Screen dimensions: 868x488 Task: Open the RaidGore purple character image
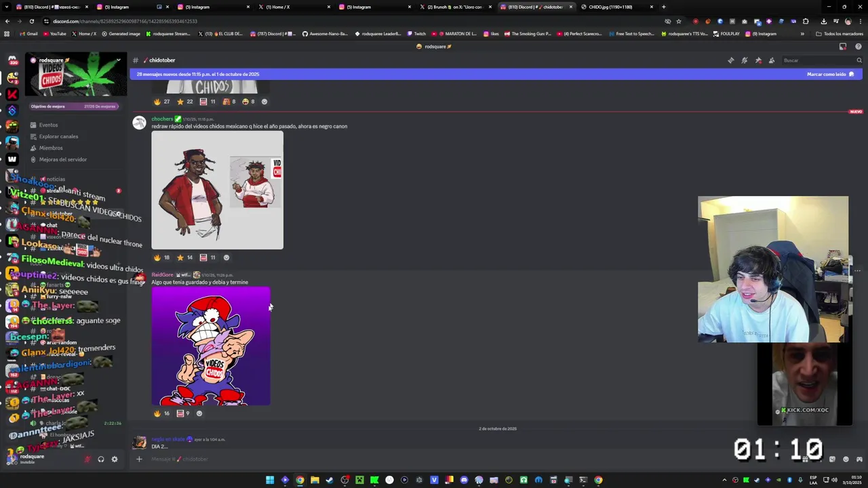point(211,346)
